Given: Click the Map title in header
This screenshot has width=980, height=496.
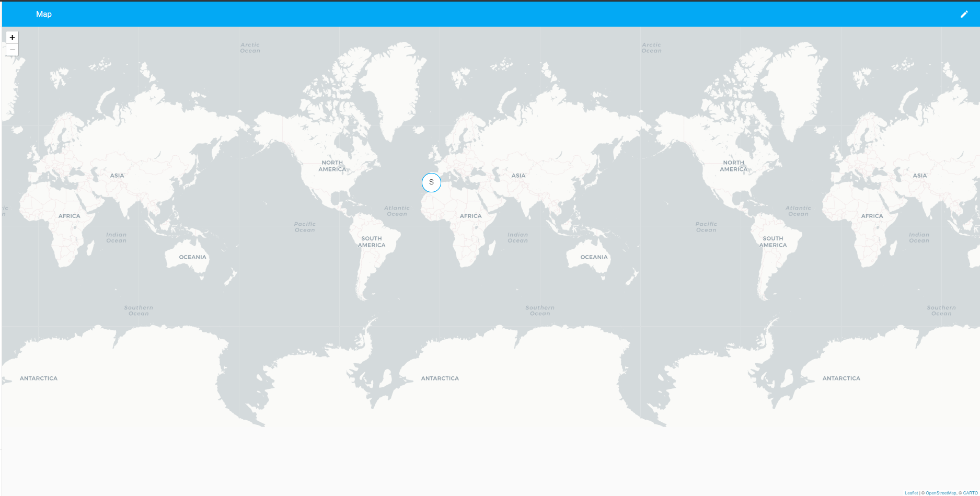Looking at the screenshot, I should 44,14.
